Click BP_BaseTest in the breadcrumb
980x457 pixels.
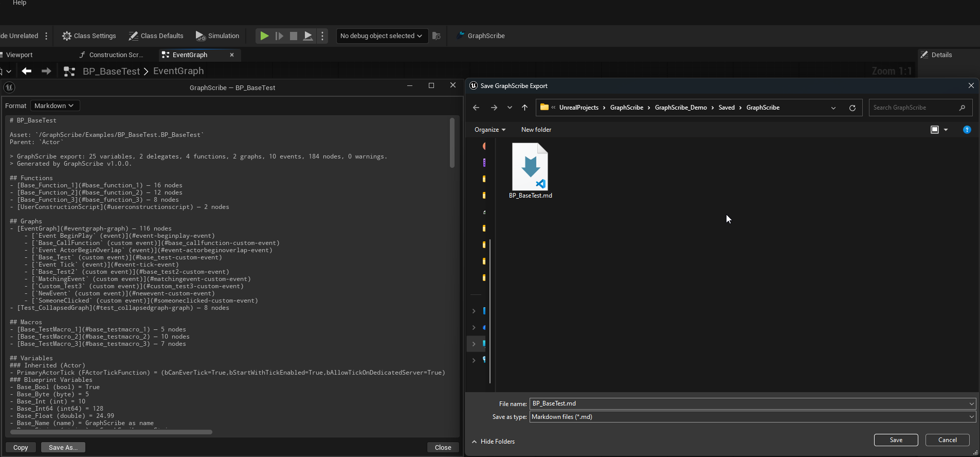point(111,71)
